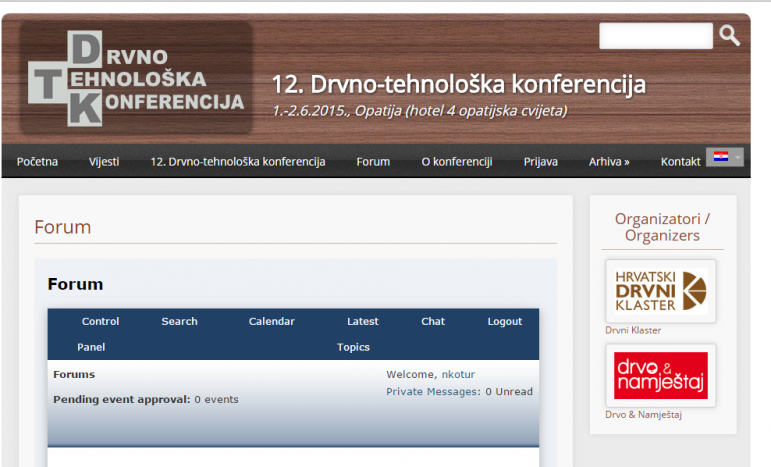Screen dimensions: 771x467
Task: Expand the Arhiva submenu
Action: coord(609,162)
